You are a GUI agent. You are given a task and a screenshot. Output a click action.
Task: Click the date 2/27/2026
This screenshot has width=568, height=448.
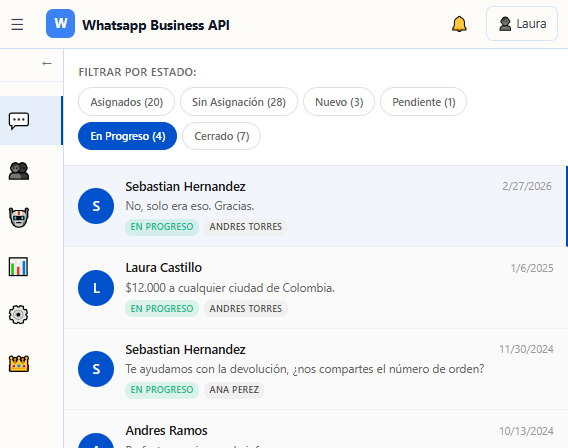click(x=527, y=186)
